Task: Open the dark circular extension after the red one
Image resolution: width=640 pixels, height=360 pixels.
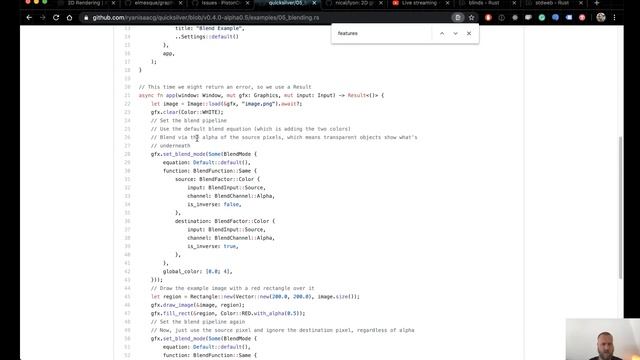Action: pyautogui.click(x=502, y=18)
